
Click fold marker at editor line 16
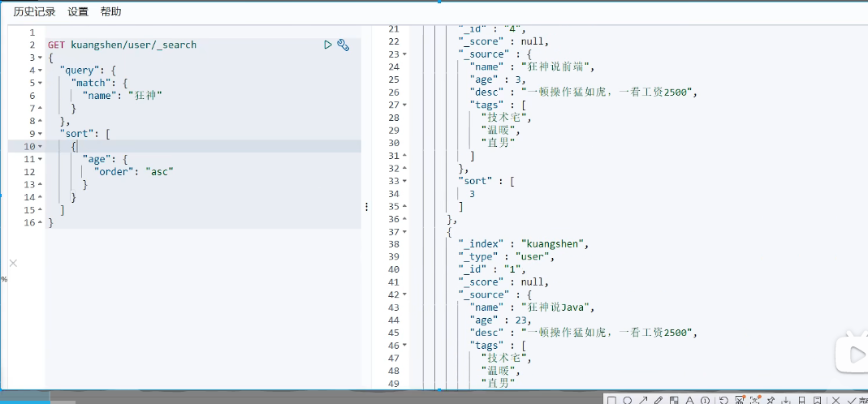pyautogui.click(x=40, y=223)
